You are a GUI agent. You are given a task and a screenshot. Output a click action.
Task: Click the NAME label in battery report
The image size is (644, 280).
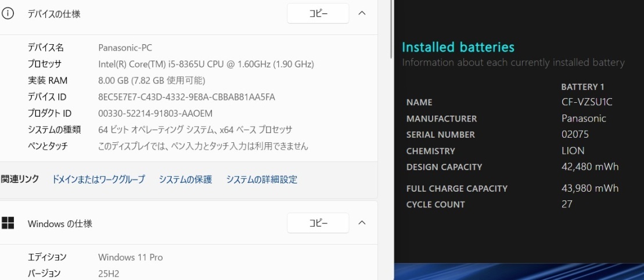(x=419, y=102)
